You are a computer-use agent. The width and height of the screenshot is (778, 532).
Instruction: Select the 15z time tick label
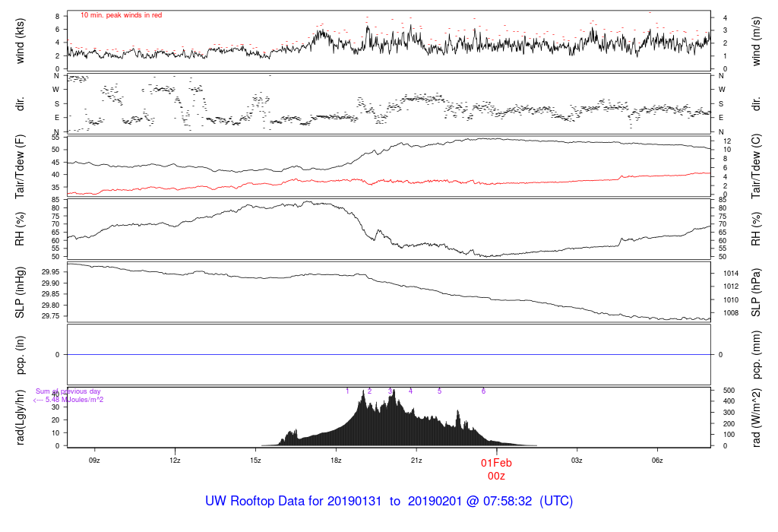click(255, 461)
